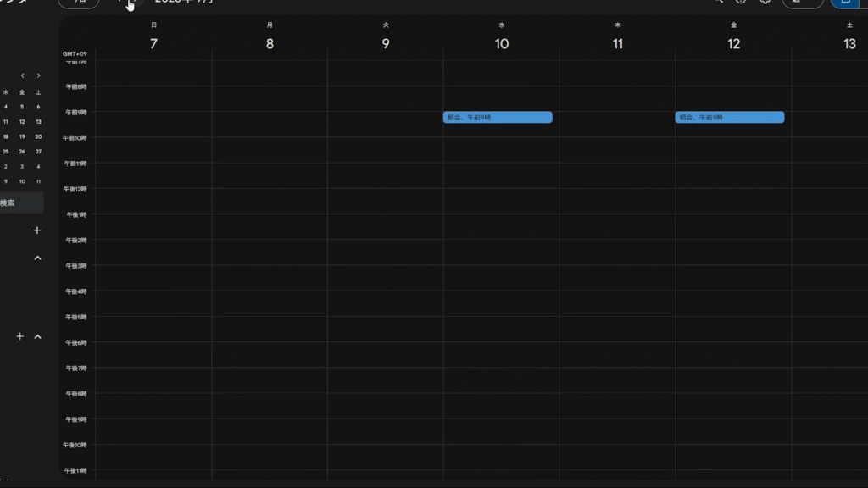Open the 朝会 event on Friday 12
Viewport: 868px width, 488px height.
(x=729, y=117)
